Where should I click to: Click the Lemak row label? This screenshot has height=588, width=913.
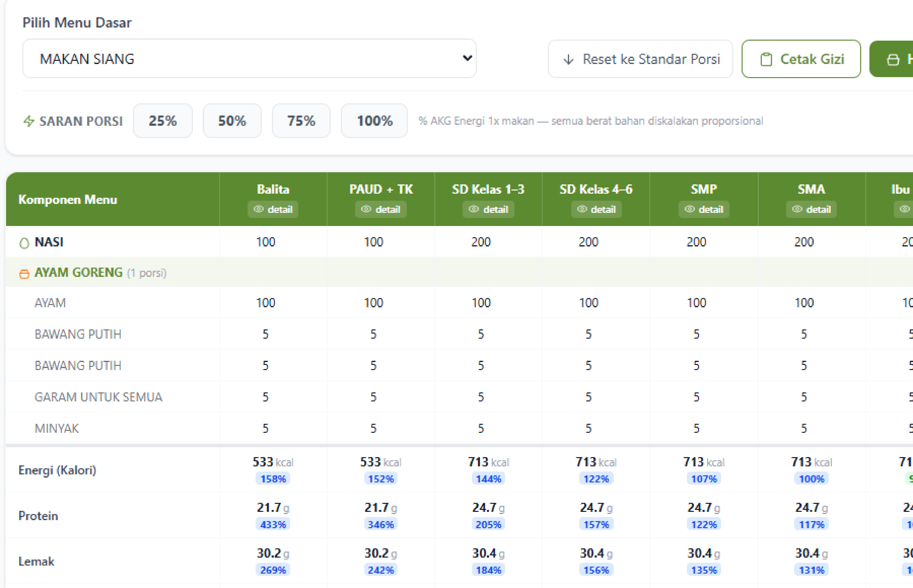coord(36,561)
